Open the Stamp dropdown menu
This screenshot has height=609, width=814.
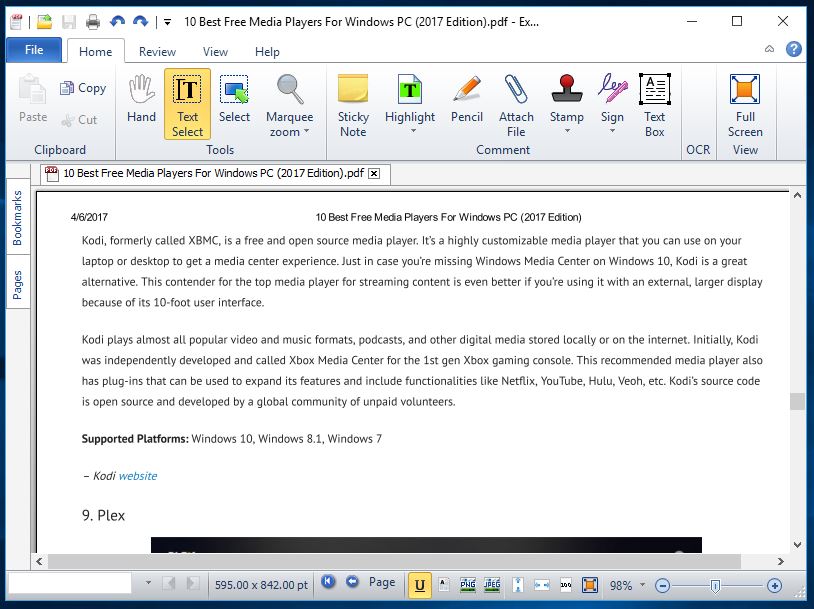click(x=567, y=132)
